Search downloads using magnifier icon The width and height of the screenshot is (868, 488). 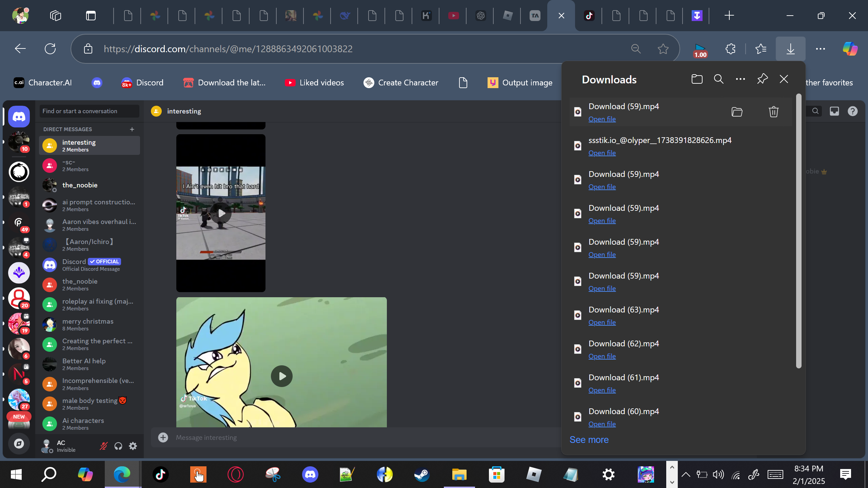click(x=718, y=79)
